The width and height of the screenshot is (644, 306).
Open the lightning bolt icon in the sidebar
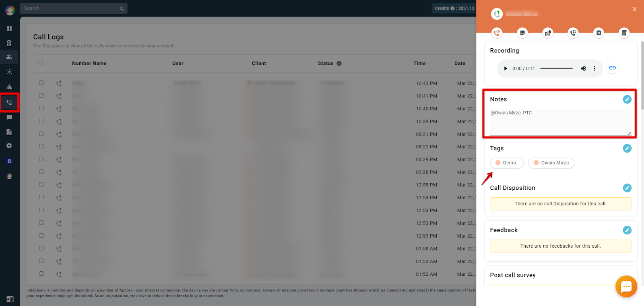pos(9,146)
